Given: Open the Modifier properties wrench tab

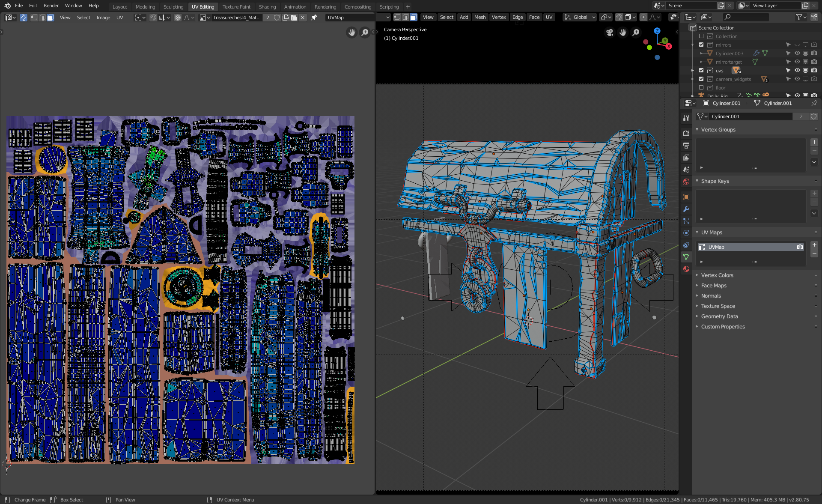Looking at the screenshot, I should point(686,209).
